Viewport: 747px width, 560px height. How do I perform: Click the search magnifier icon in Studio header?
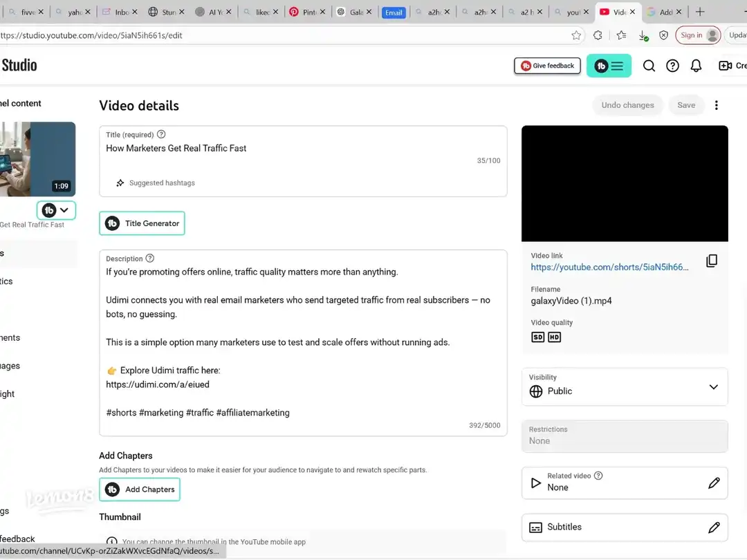[649, 66]
